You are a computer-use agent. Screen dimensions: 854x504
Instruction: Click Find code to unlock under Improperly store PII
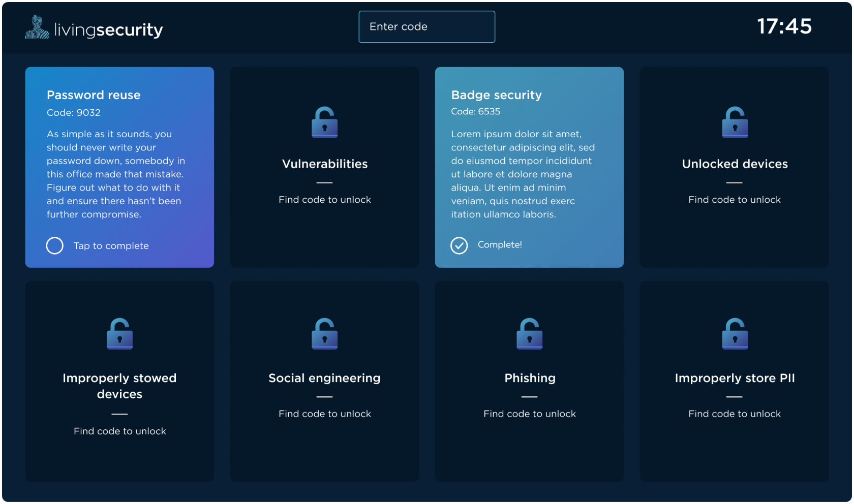[735, 414]
